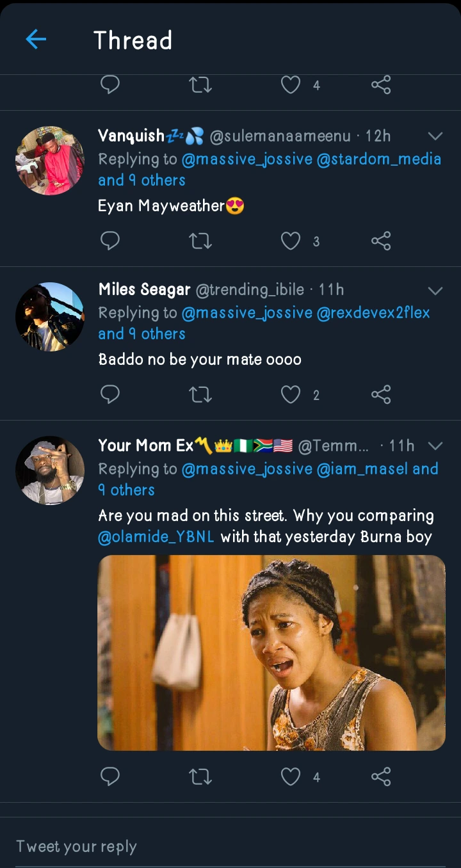Go back using the arrow next to Thread
461x868 pixels.
36,40
